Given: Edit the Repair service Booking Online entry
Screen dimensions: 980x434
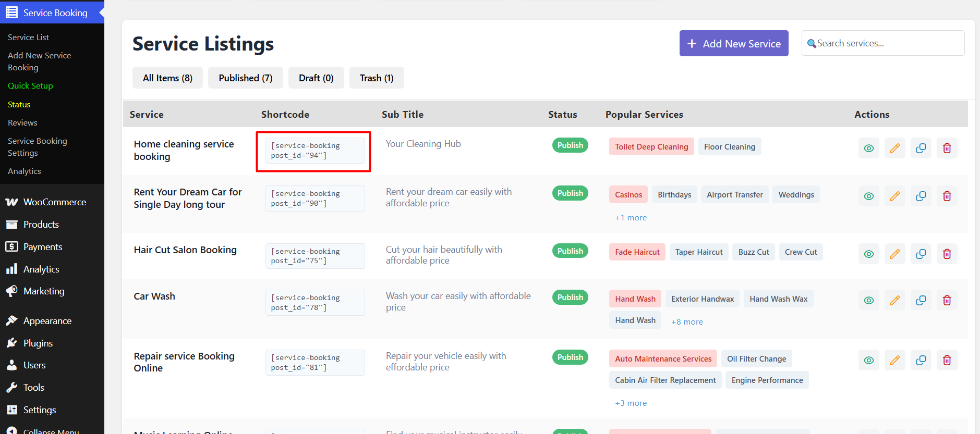Looking at the screenshot, I should [894, 361].
